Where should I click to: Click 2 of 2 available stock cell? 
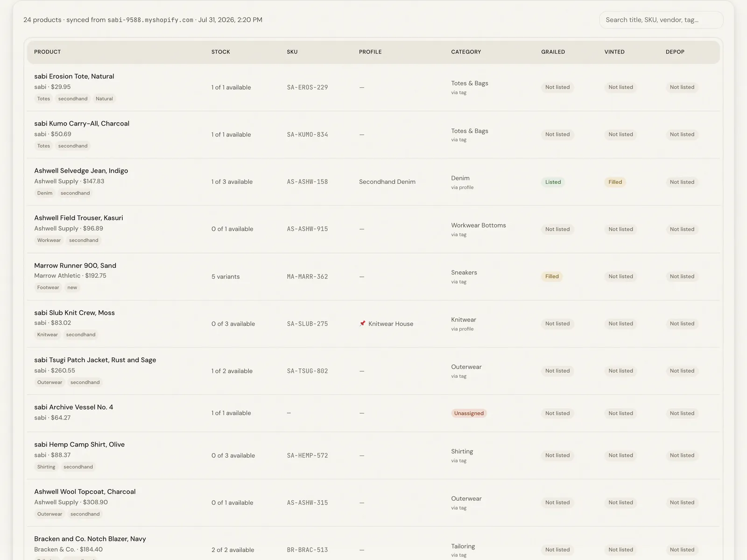pyautogui.click(x=233, y=550)
